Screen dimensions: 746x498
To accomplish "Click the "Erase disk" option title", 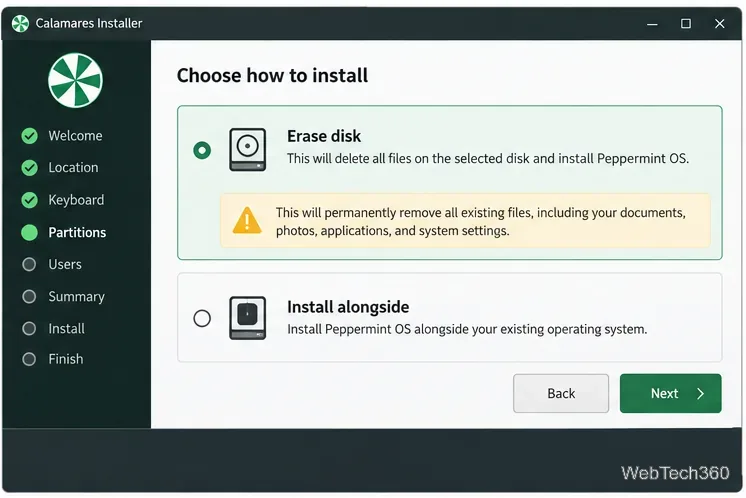I will pos(324,137).
